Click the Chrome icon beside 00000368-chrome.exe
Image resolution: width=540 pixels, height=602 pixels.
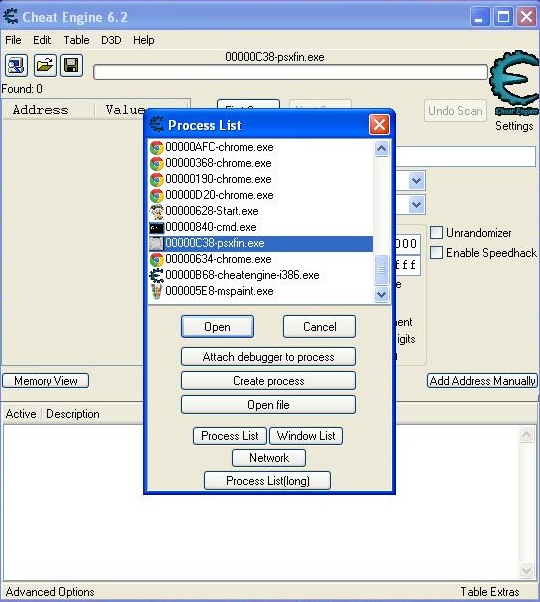pos(156,164)
